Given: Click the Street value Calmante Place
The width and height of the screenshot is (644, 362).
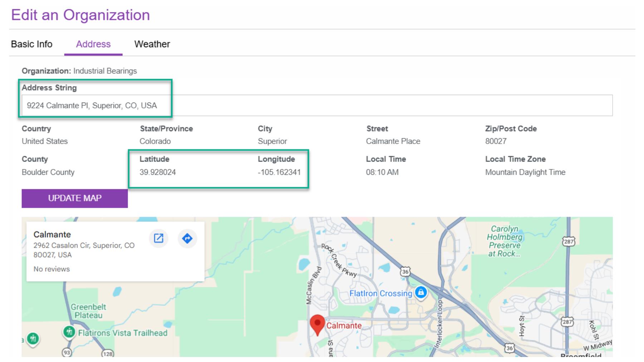Looking at the screenshot, I should click(393, 141).
